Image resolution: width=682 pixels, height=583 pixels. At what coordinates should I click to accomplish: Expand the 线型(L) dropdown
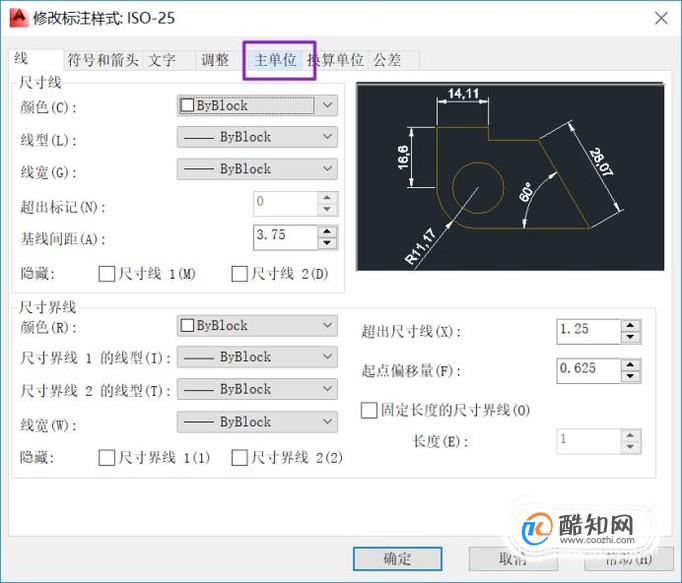click(257, 137)
